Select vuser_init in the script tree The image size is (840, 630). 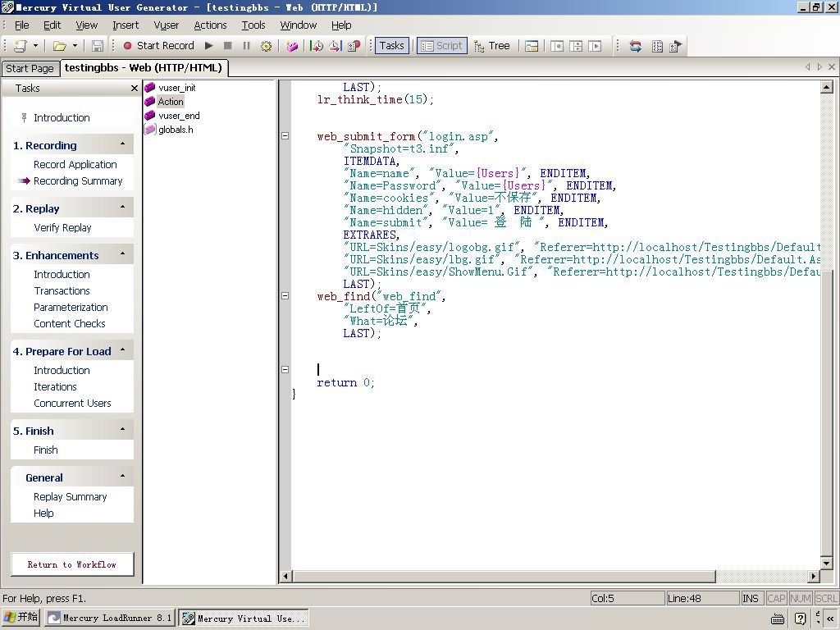(x=171, y=88)
